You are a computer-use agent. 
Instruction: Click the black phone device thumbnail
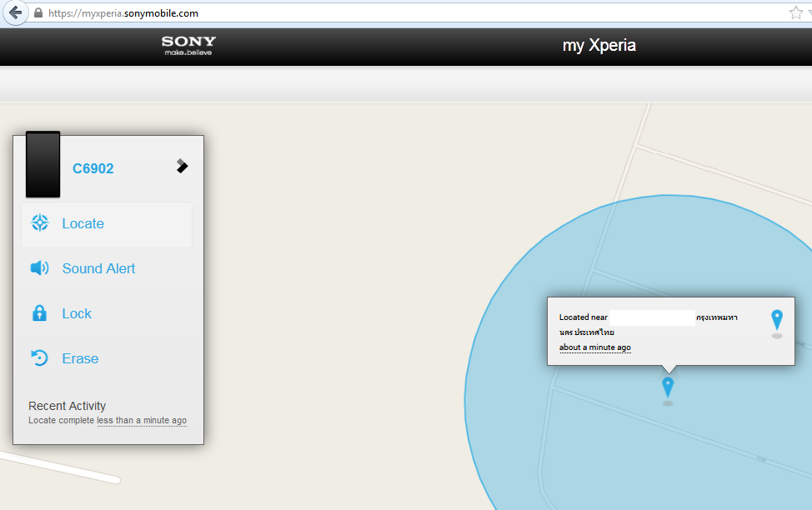[43, 164]
